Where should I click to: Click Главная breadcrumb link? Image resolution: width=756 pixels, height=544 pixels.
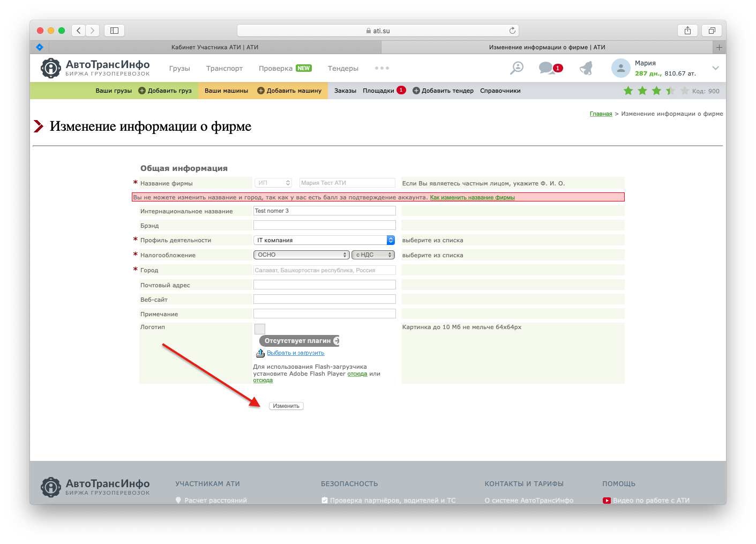pos(601,114)
